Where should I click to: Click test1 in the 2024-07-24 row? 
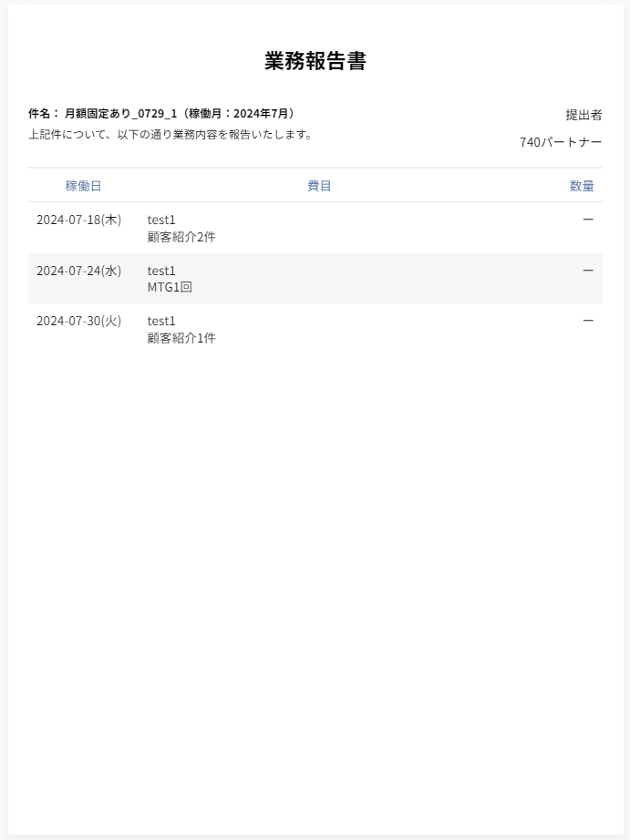tap(161, 271)
